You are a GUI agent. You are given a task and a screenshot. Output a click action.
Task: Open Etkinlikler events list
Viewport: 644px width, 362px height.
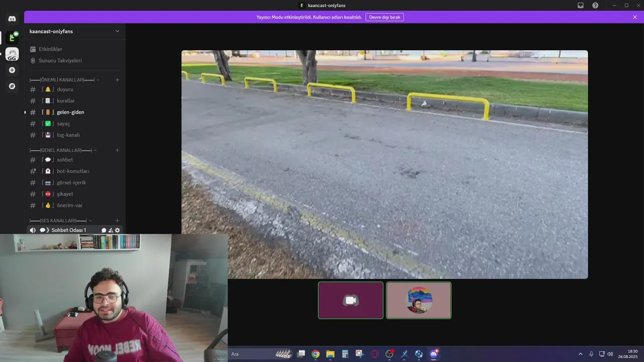point(74,49)
